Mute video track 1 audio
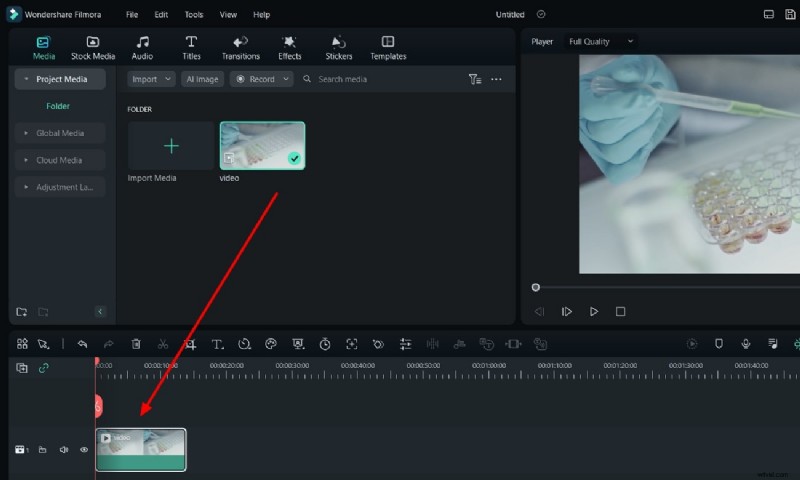The image size is (800, 480). pos(64,449)
